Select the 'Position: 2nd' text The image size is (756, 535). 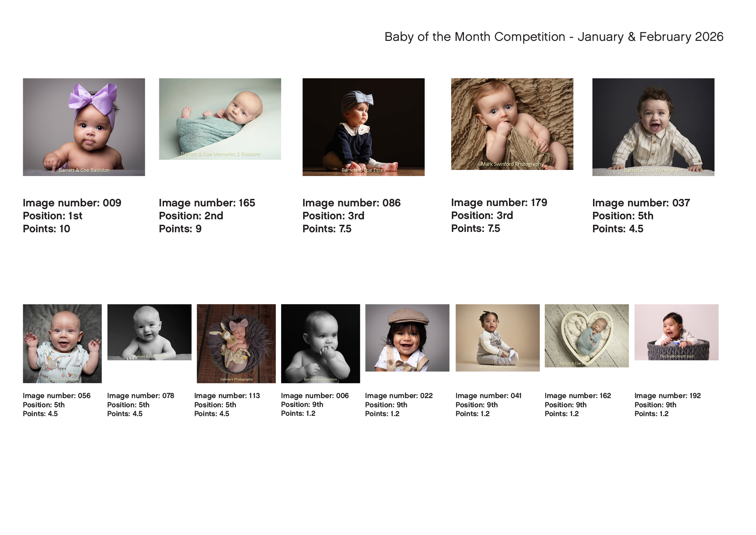point(191,216)
